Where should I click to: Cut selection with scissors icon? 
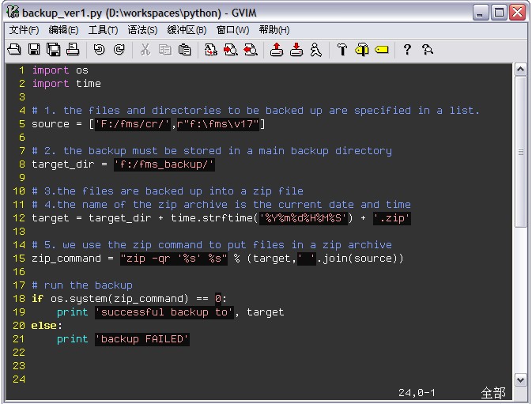point(145,50)
